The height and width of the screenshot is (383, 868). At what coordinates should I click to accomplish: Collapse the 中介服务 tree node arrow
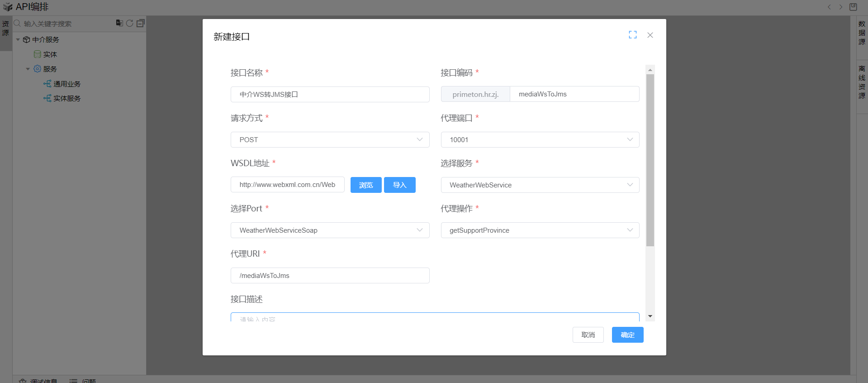pyautogui.click(x=18, y=40)
